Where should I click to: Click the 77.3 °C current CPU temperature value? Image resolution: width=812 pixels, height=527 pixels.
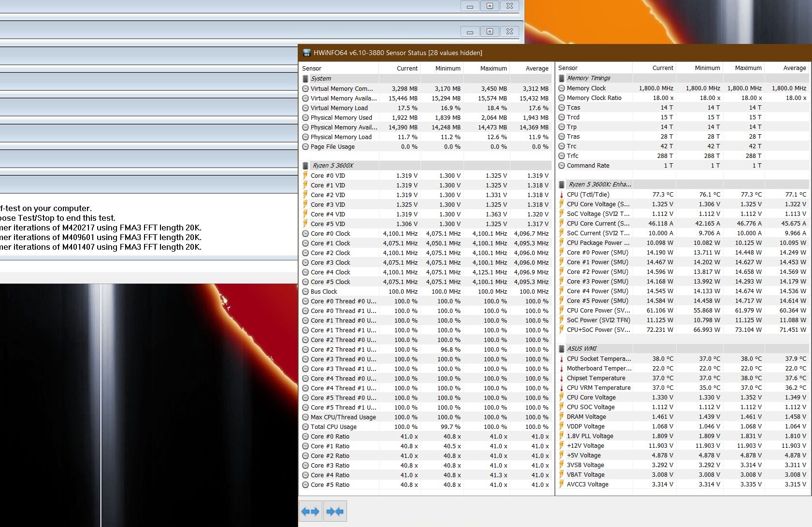coord(663,194)
